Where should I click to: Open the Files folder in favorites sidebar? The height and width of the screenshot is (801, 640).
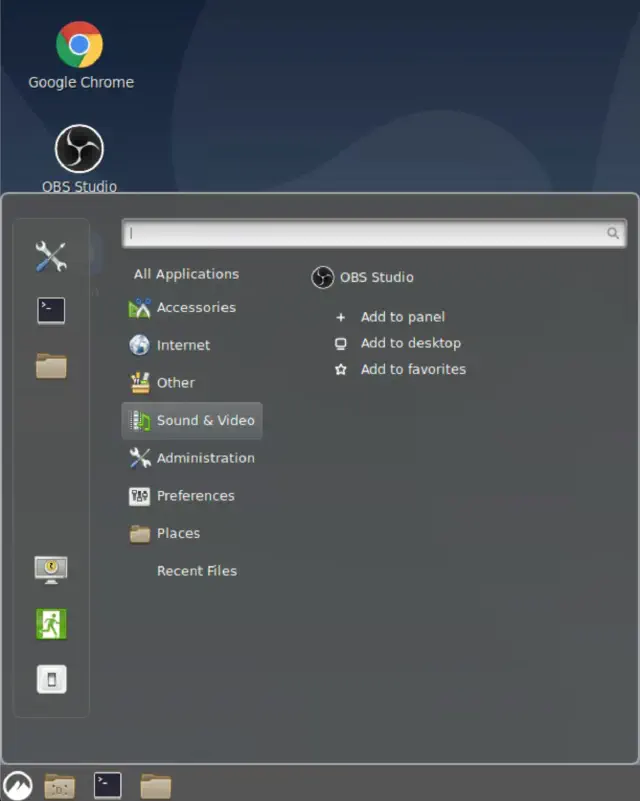pos(51,366)
